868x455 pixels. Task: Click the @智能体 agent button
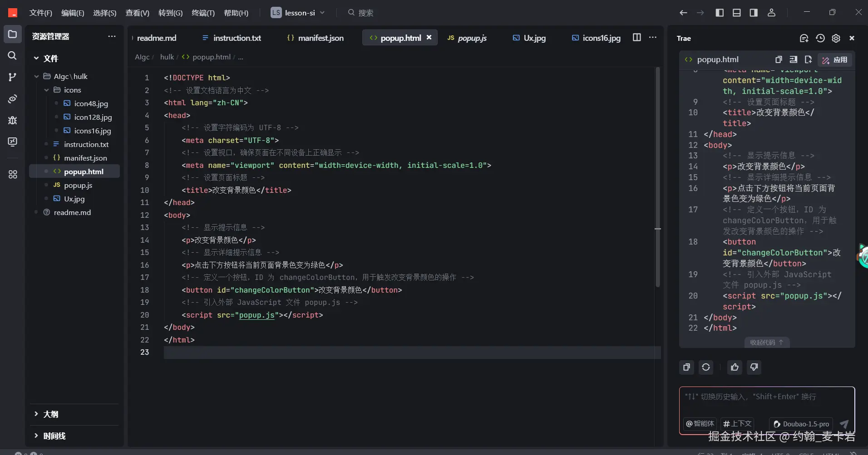pyautogui.click(x=700, y=424)
